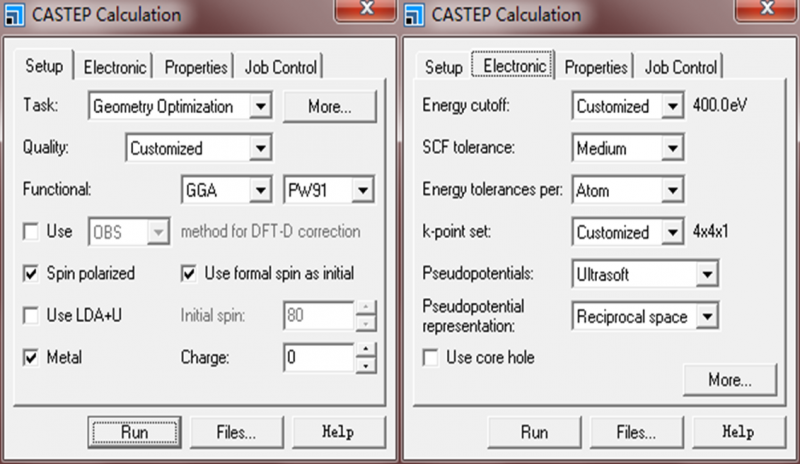Switch to Setup tab in right dialog

click(444, 67)
